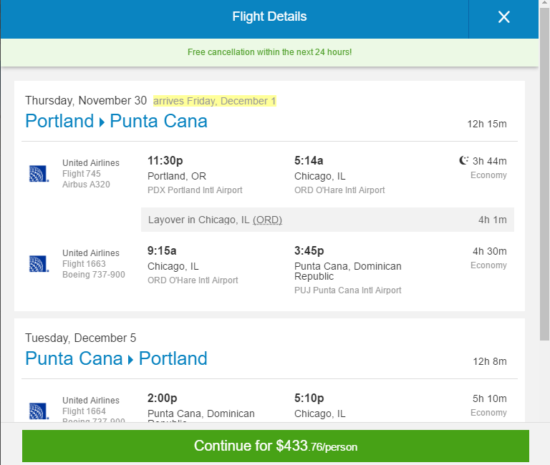550x465 pixels.
Task: Click the 11:30p Portland departure time
Action: tap(165, 161)
